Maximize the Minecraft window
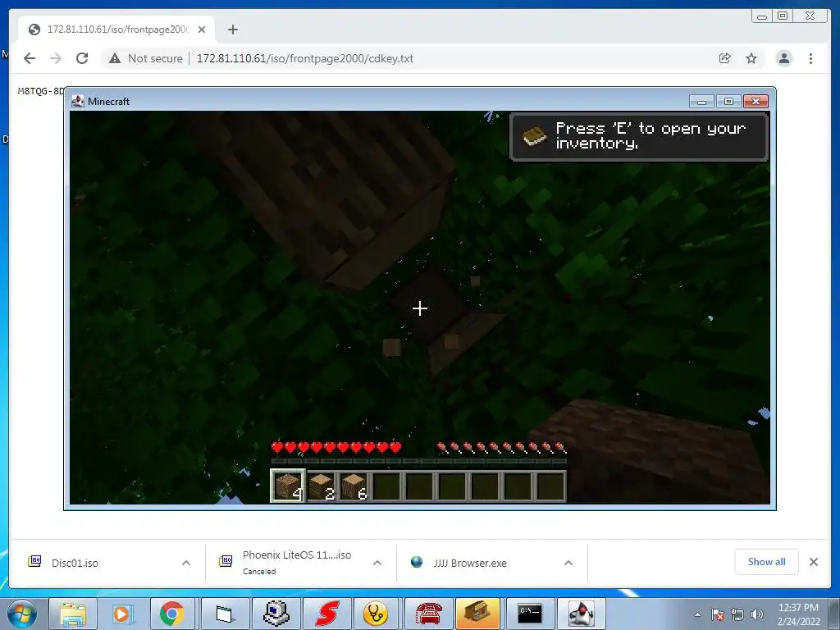The height and width of the screenshot is (630, 840). click(728, 101)
